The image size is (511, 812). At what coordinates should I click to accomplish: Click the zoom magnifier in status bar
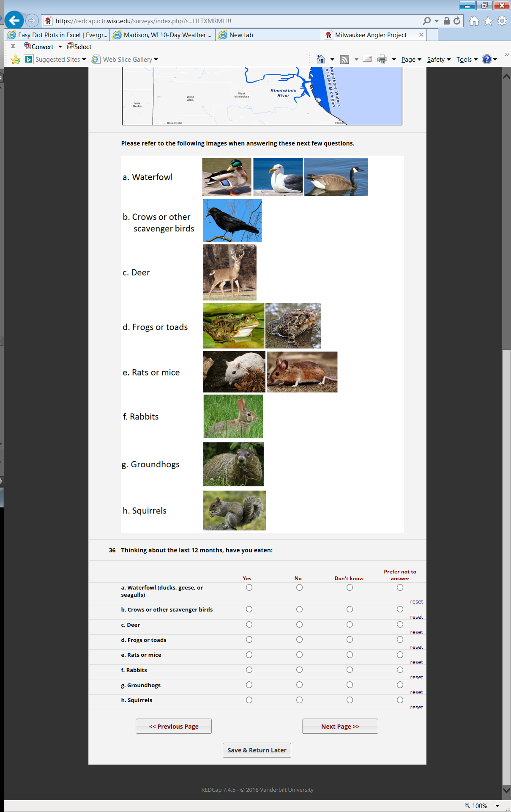[x=467, y=805]
